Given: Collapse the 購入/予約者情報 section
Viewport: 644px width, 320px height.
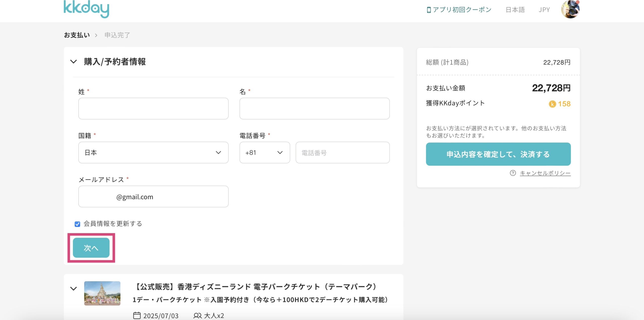Looking at the screenshot, I should point(73,61).
